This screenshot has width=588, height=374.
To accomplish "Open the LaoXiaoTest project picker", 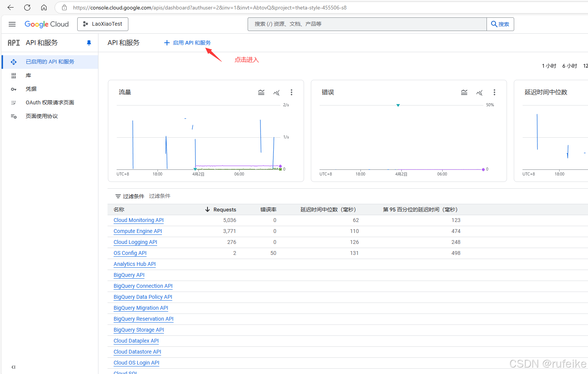I will 103,24.
